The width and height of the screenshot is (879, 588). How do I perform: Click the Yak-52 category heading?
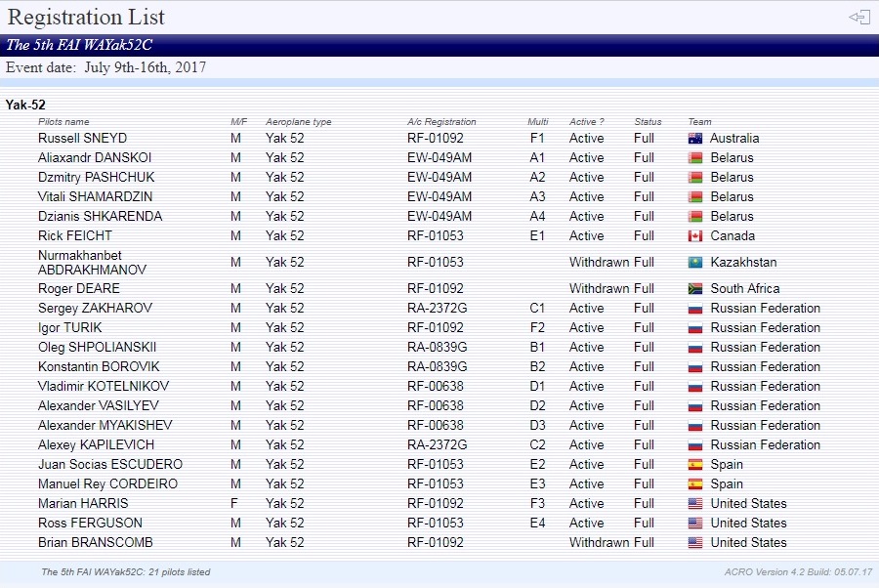click(x=25, y=105)
